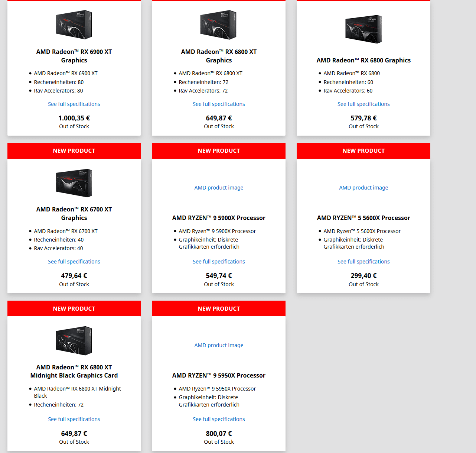This screenshot has width=476, height=453.
Task: Open the RX 6900 XT product box image
Action: [x=74, y=25]
